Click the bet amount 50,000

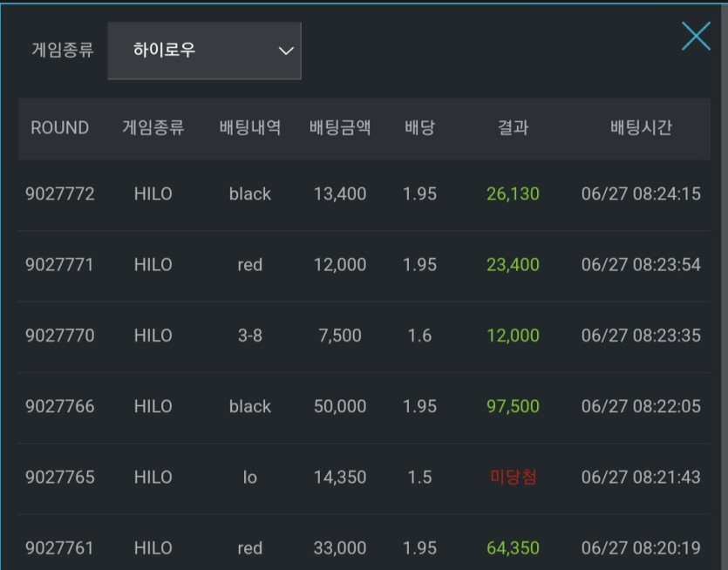(340, 407)
